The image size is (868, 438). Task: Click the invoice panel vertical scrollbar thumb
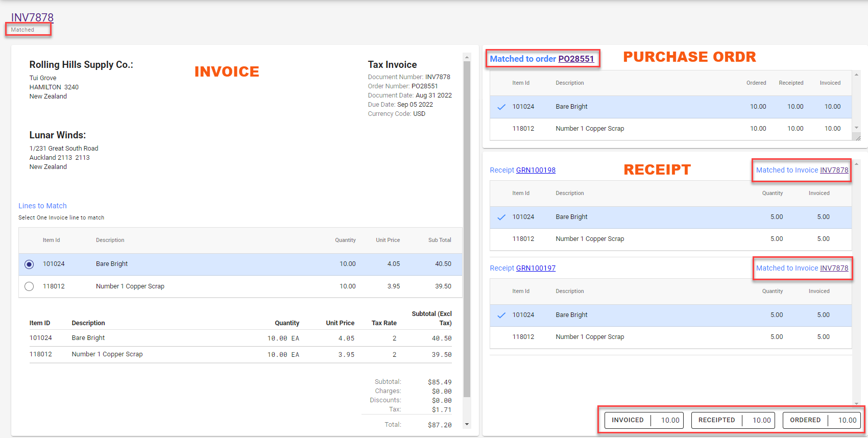click(467, 229)
